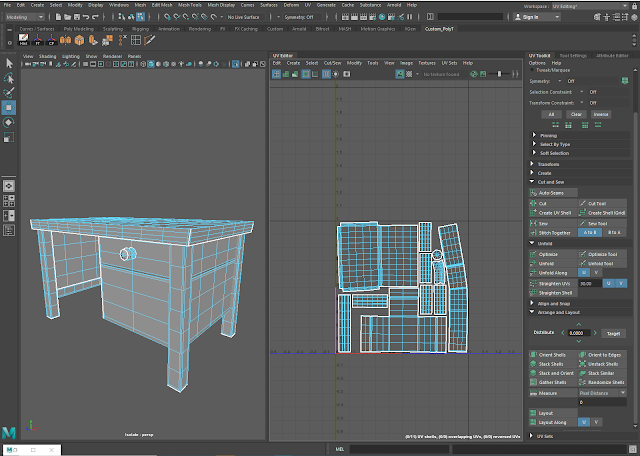Click the Gather Shells icon
The image size is (640, 456).
531,383
